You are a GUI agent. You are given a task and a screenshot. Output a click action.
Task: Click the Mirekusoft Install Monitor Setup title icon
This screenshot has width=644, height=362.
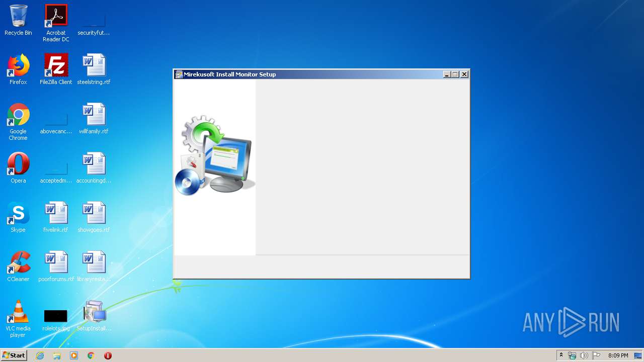point(179,74)
